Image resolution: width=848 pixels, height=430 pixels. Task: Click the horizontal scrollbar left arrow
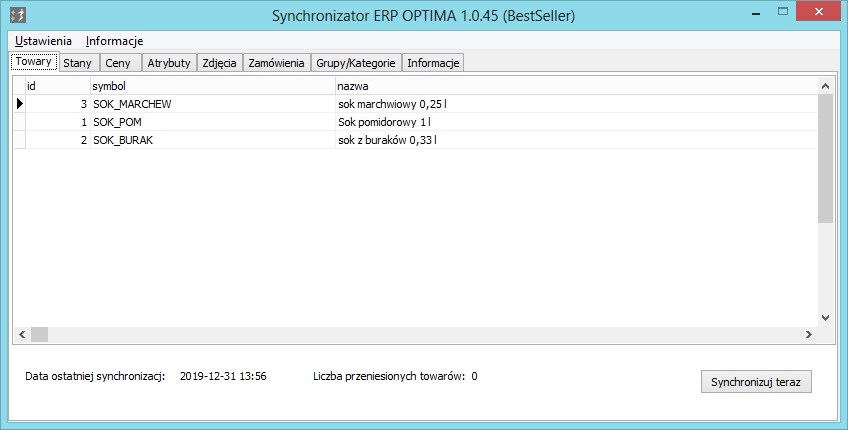coord(22,334)
